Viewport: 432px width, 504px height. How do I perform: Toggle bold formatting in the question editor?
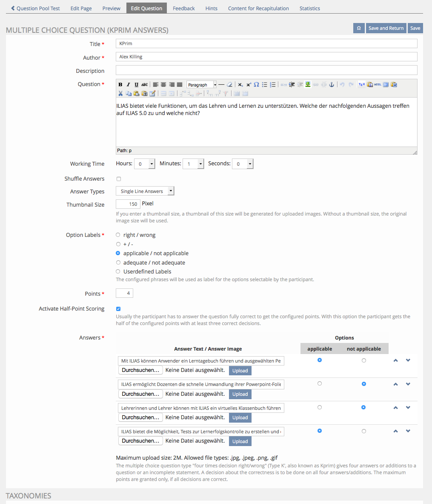point(120,85)
